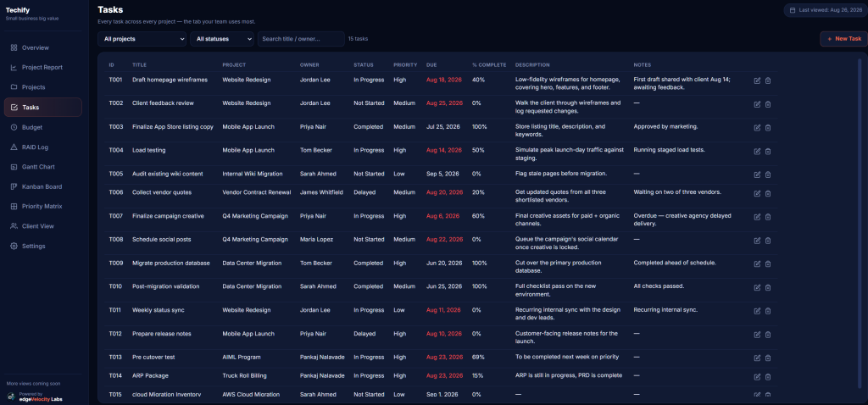Click owner "James Whitfield"
The height and width of the screenshot is (405, 868).
[x=321, y=192]
